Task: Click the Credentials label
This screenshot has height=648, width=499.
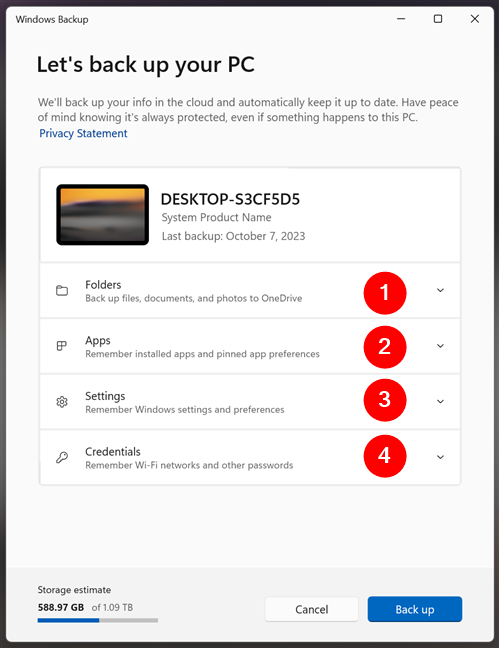Action: tap(113, 452)
